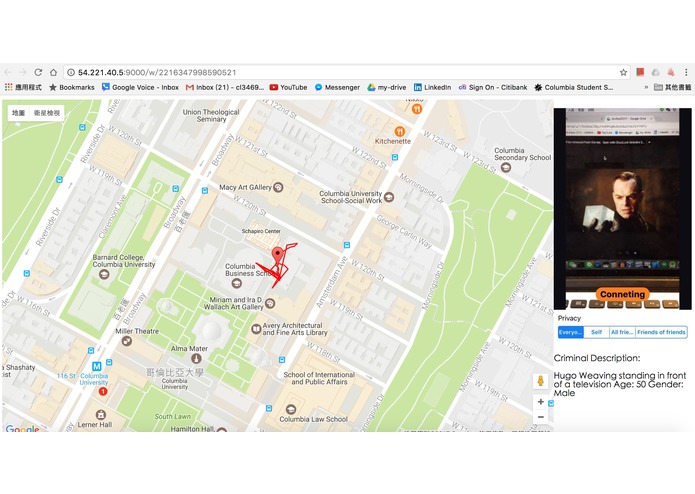Click the School of International and Public Affairs label
The image size is (695, 494).
point(319,378)
